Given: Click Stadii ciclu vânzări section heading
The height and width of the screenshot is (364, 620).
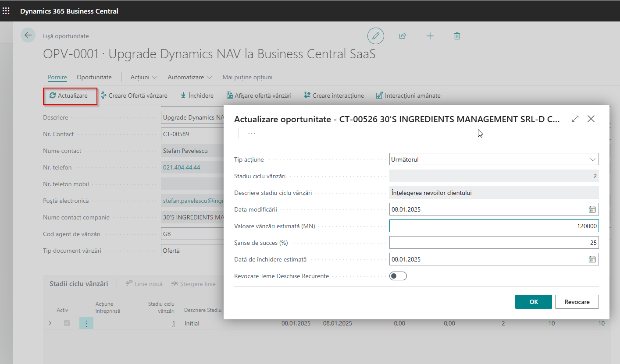Looking at the screenshot, I should click(79, 284).
